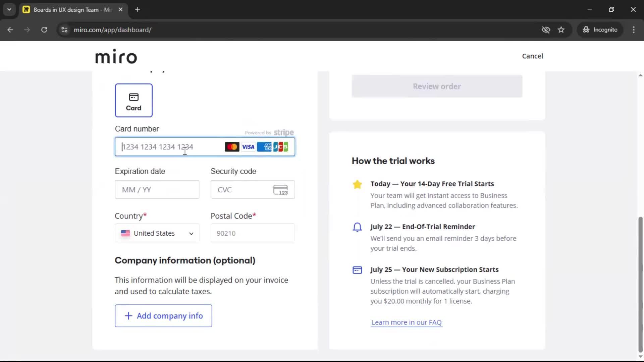Image resolution: width=644 pixels, height=362 pixels.
Task: Click the Miro logo
Action: (116, 56)
